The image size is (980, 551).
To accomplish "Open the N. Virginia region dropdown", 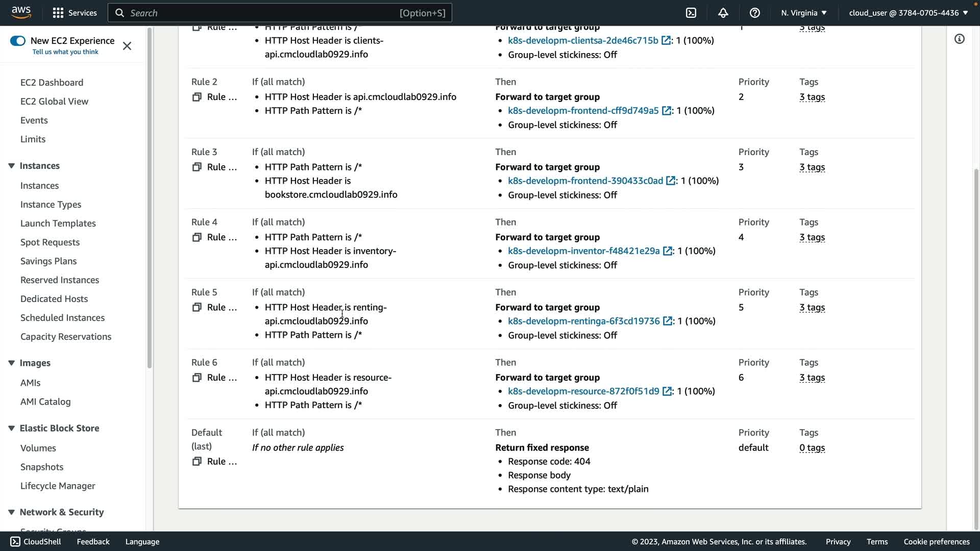I will (803, 13).
